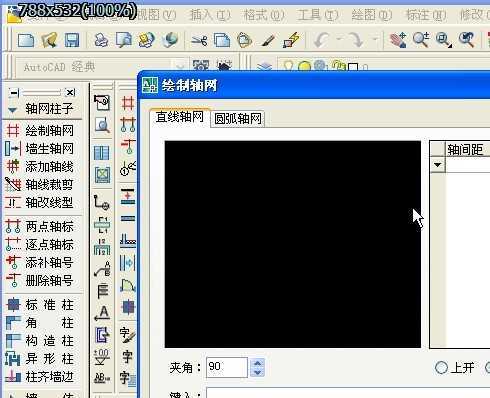Image resolution: width=490 pixels, height=398 pixels.
Task: Collapse the 轴网柱子 panel section
Action: pyautogui.click(x=12, y=110)
